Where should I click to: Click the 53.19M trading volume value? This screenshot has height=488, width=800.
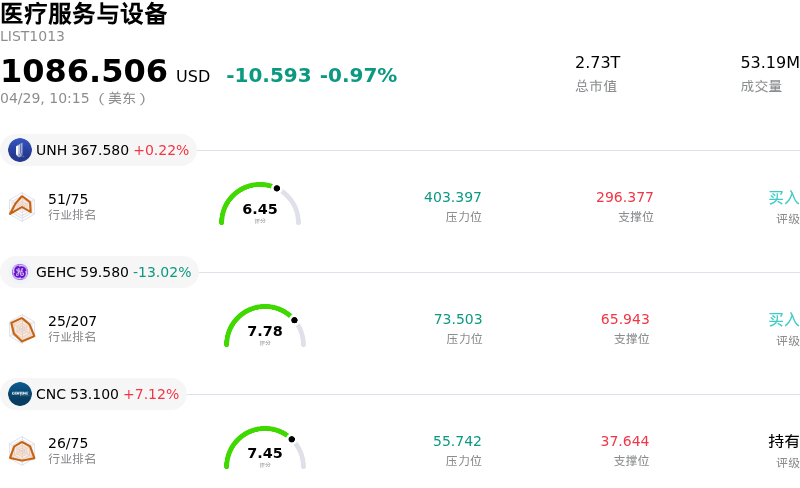click(768, 62)
